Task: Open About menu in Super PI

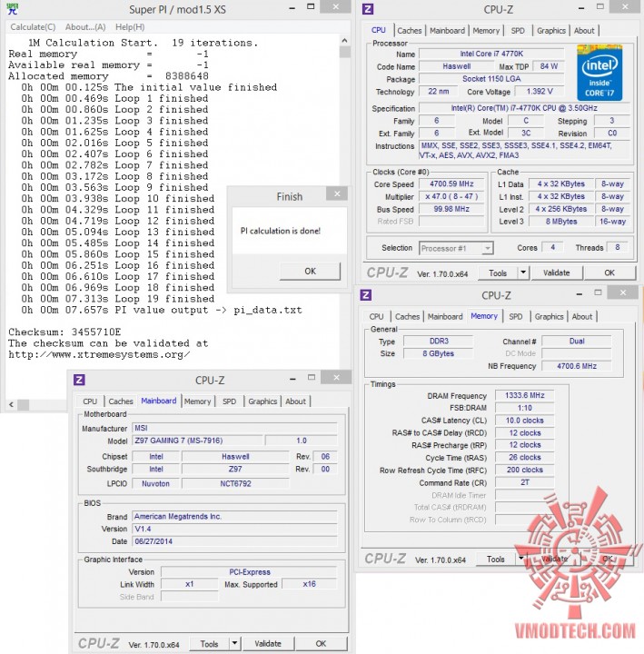Action: click(85, 27)
